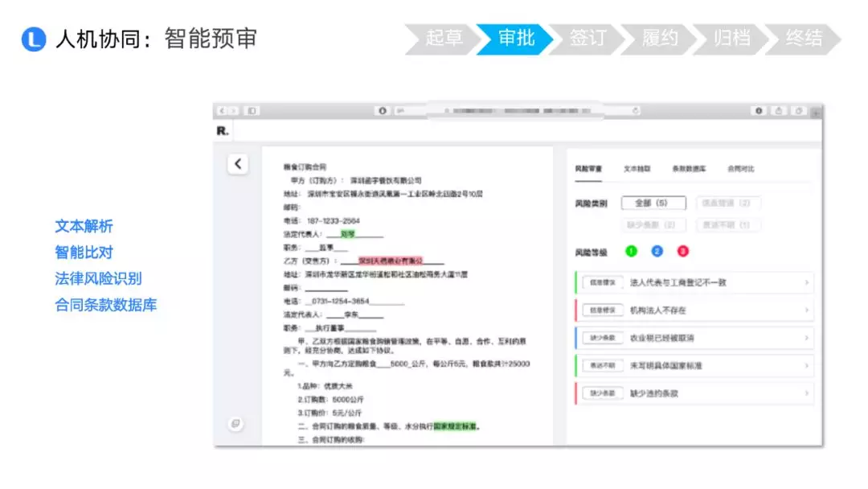868x489 pixels.
Task: Click the contract line numbered 三
Action: [331, 440]
